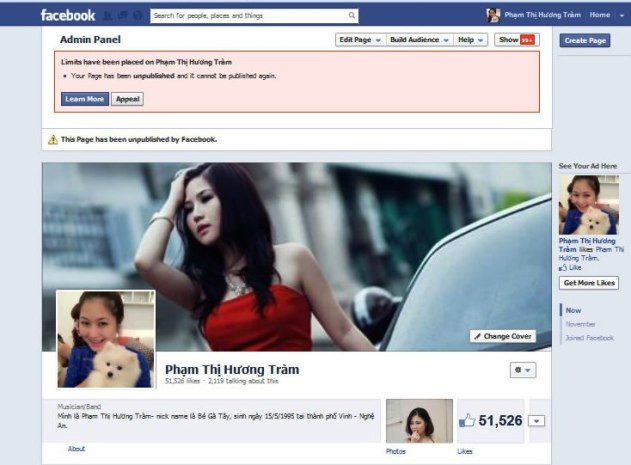Click the header profile picture thumbnail
This screenshot has height=465, width=631.
pyautogui.click(x=493, y=15)
